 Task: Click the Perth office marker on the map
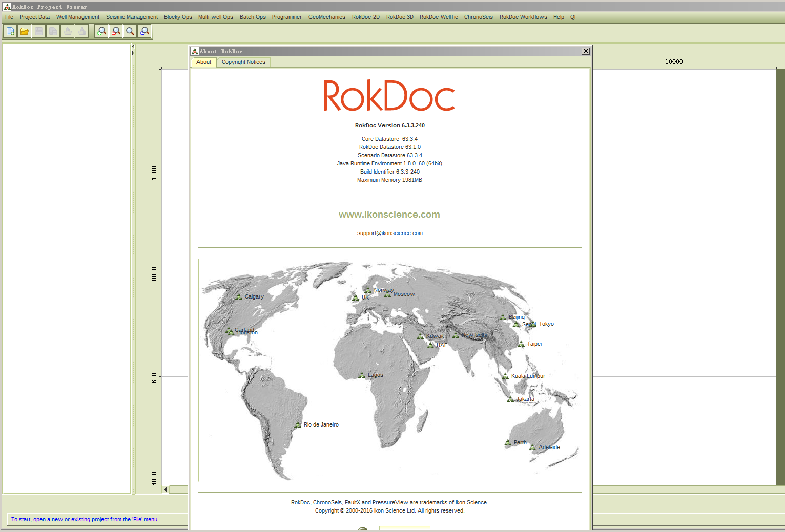508,443
